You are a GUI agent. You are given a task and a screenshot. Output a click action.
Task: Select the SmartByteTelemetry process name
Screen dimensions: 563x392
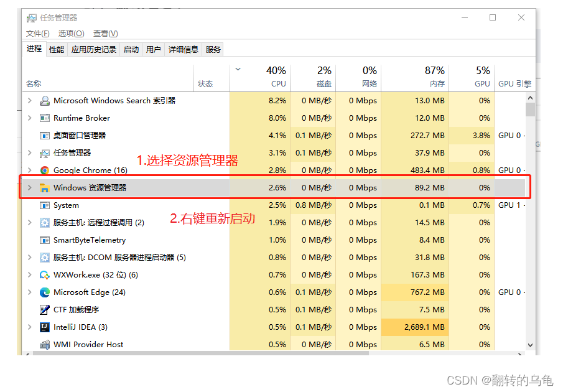pos(90,240)
